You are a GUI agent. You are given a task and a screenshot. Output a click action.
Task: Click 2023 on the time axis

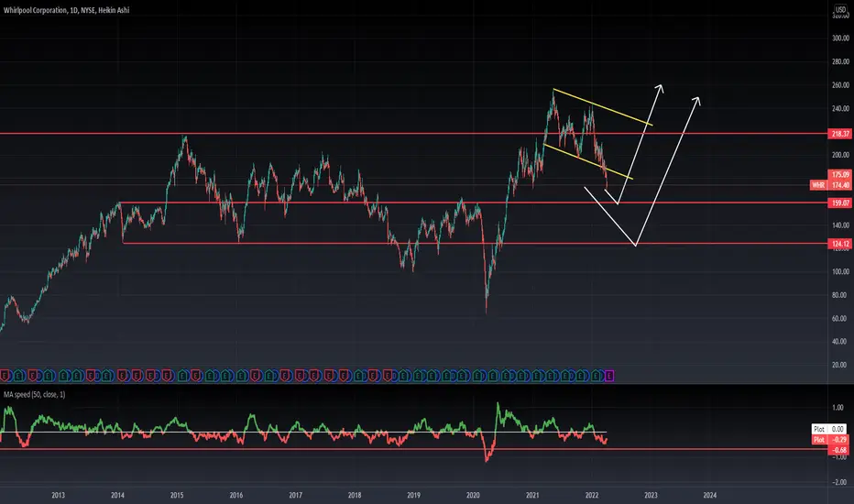pos(651,495)
